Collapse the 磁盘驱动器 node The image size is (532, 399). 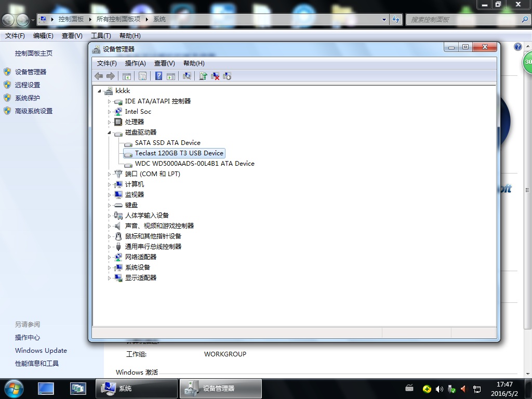point(109,132)
